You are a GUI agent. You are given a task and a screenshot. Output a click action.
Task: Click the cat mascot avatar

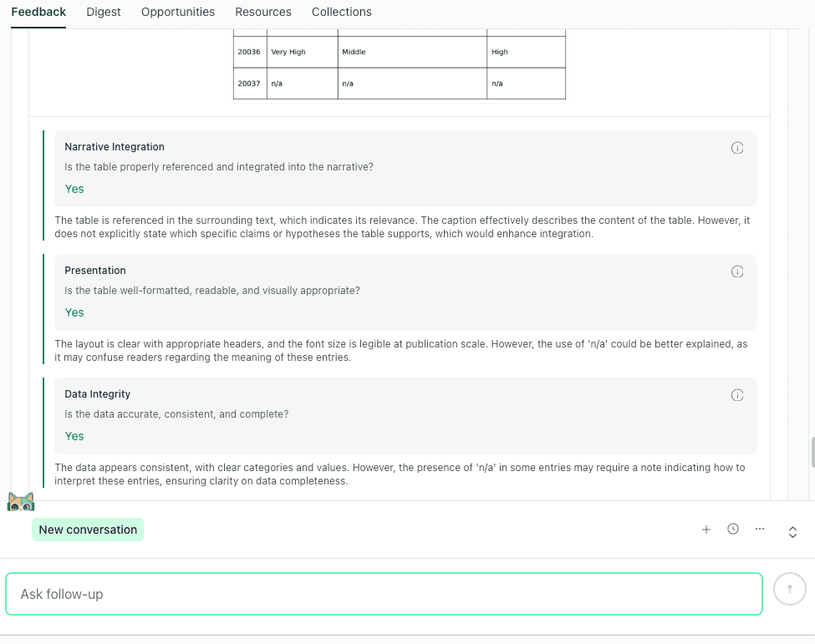coord(21,501)
